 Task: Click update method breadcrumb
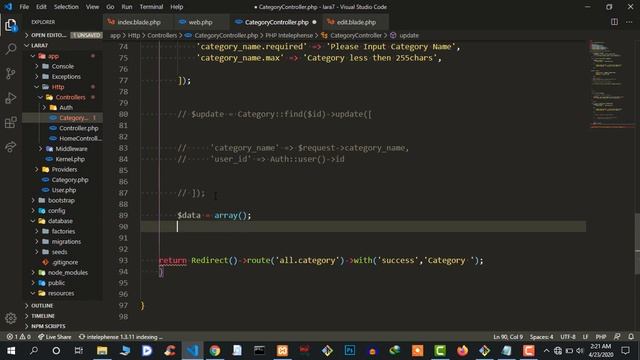[x=409, y=36]
